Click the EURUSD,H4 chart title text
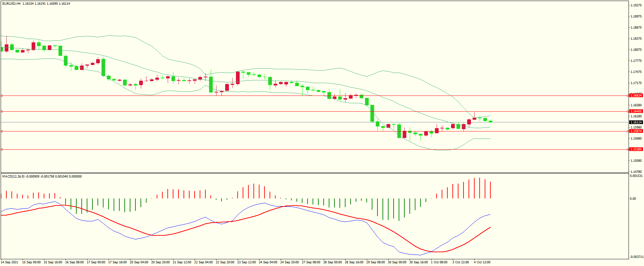 coord(11,4)
